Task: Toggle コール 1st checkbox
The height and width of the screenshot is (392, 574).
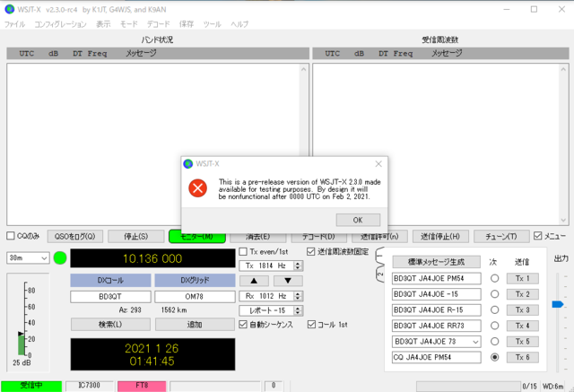Action: (x=311, y=325)
